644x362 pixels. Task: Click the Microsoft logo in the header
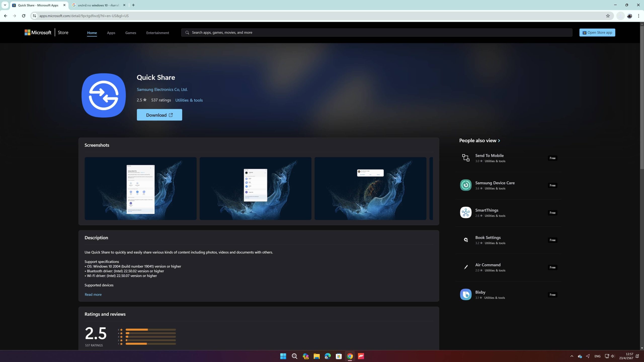pyautogui.click(x=38, y=32)
